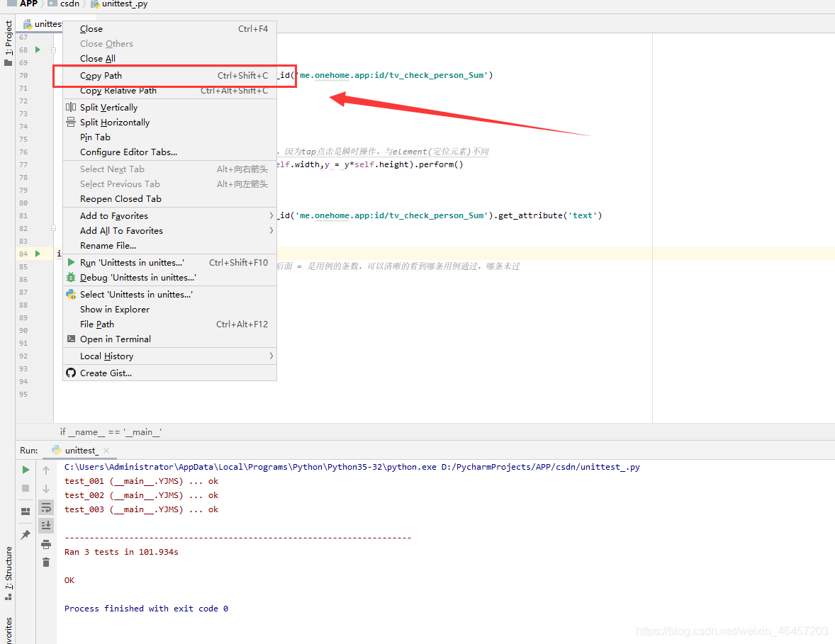835x644 pixels.
Task: Click line number 95 in gutter
Action: (23, 395)
